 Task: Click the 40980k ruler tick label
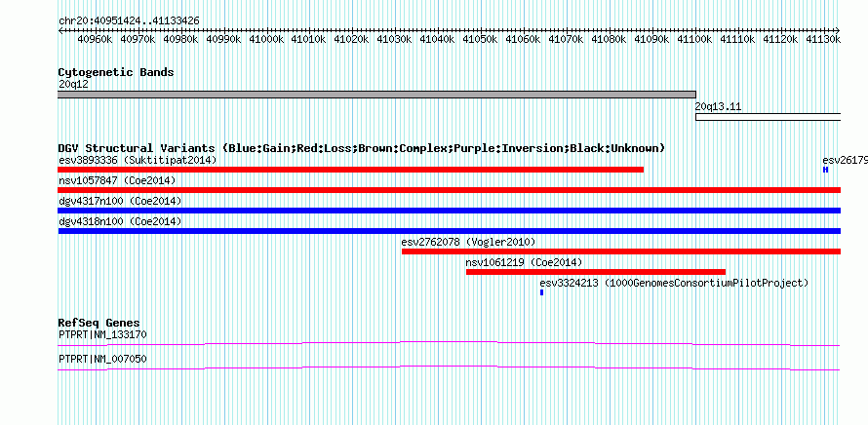coord(180,40)
